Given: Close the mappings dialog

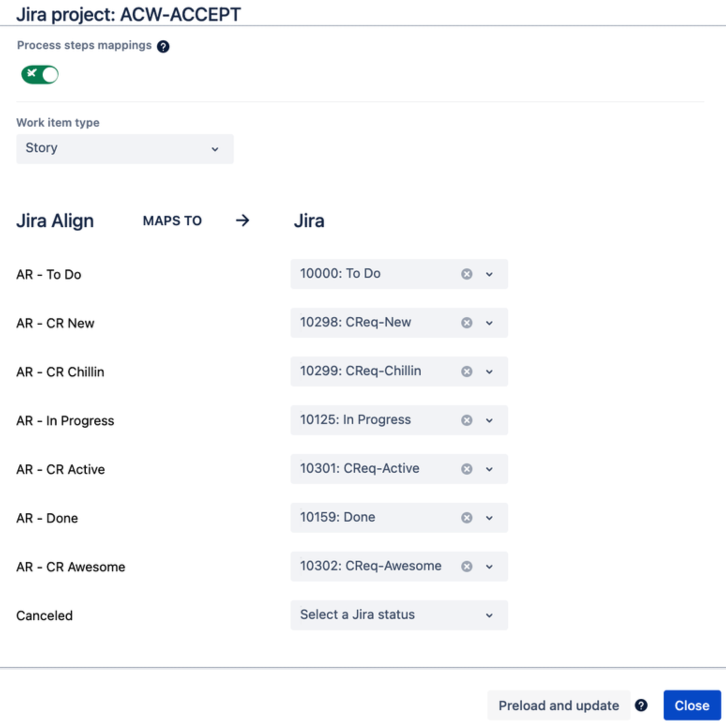Looking at the screenshot, I should [692, 705].
